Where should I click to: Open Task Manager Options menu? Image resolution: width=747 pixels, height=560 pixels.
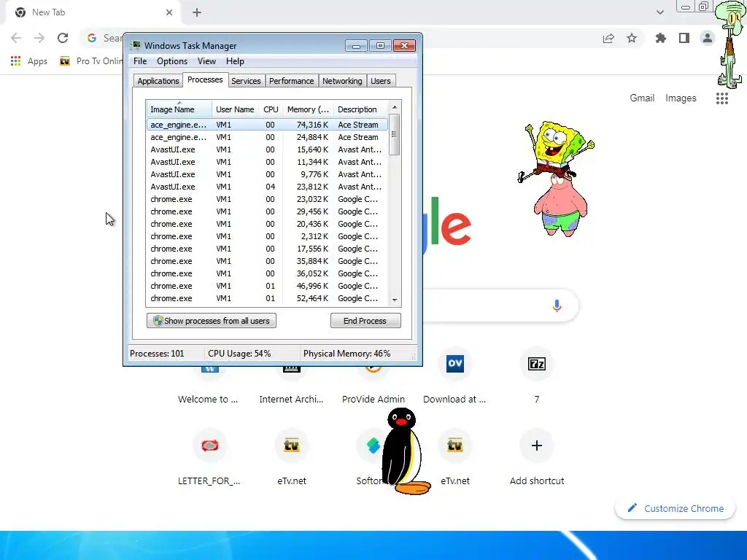coord(172,61)
